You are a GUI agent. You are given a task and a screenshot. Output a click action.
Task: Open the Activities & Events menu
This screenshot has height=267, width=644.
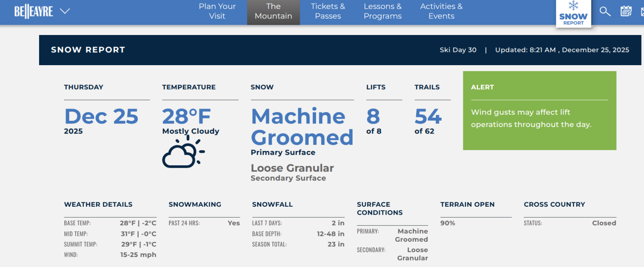441,11
